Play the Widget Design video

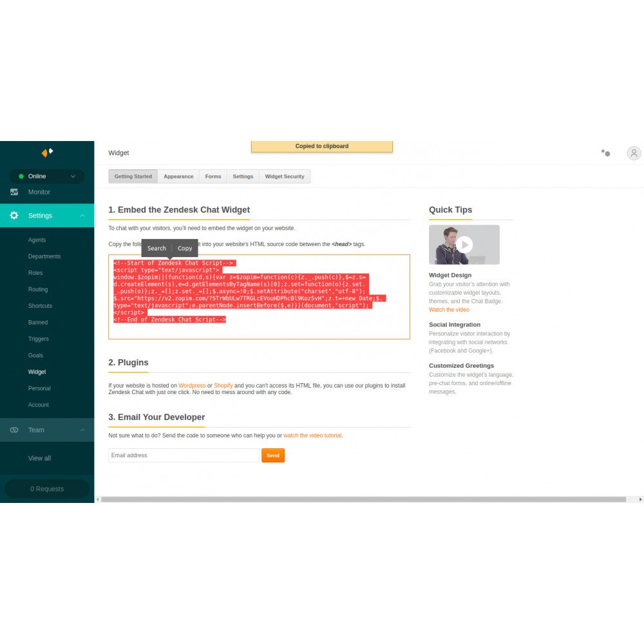coord(464,244)
